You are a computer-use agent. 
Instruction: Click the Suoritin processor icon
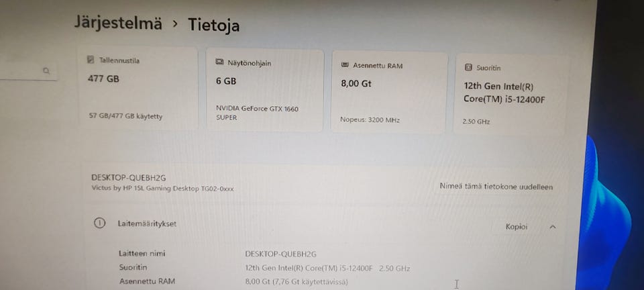pos(468,68)
